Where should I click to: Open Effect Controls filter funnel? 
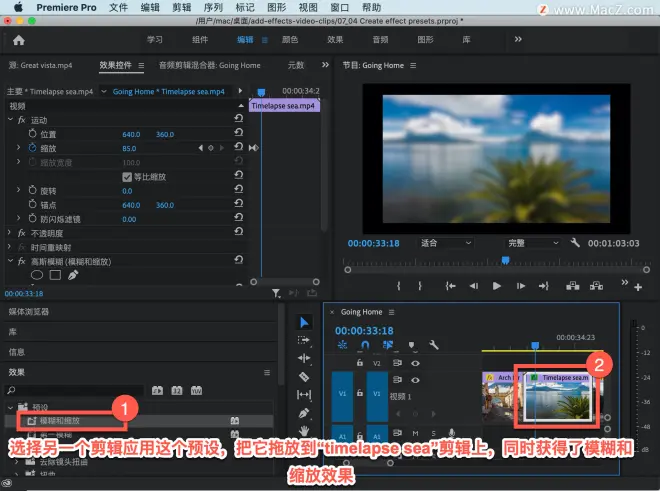point(276,293)
